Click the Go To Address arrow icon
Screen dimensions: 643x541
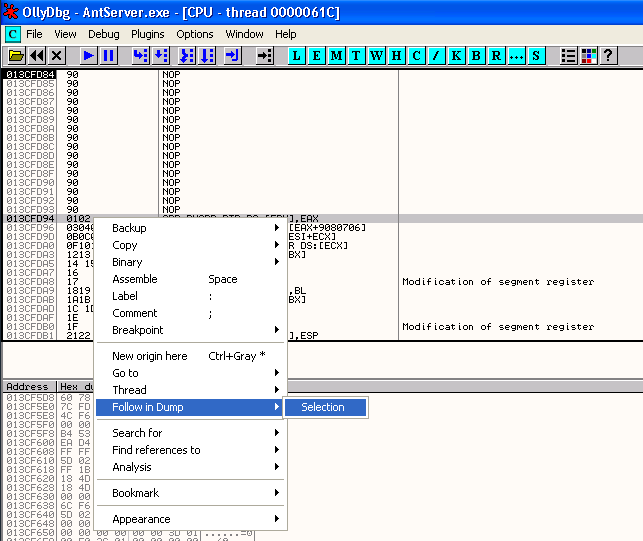(x=264, y=56)
